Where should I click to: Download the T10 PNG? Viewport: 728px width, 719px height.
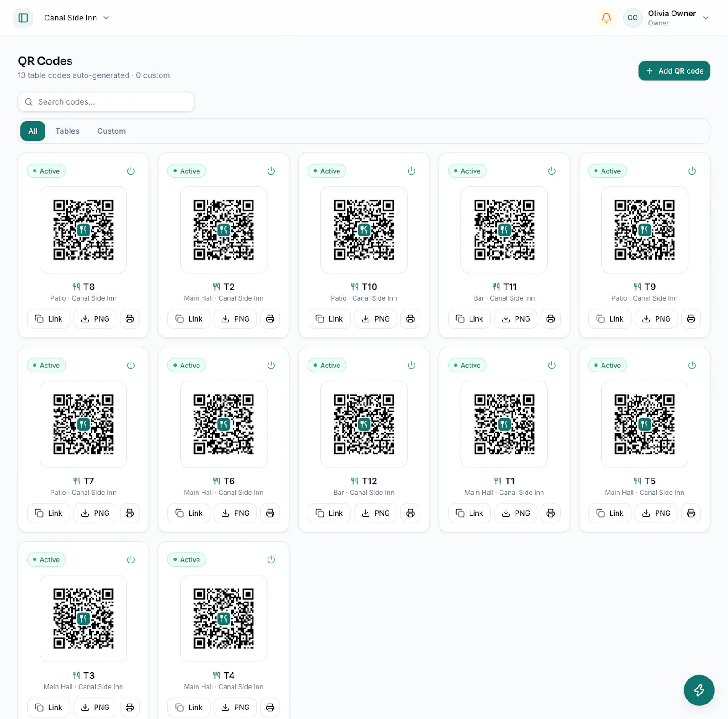point(376,319)
